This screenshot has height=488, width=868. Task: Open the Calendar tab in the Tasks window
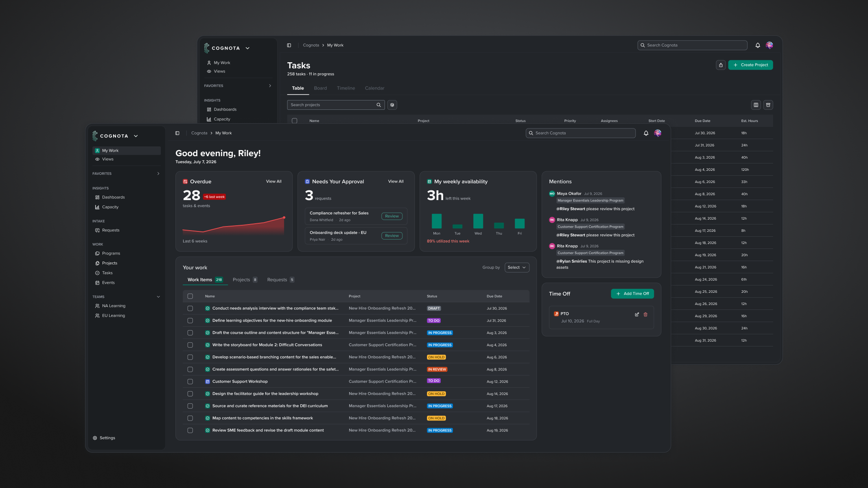pos(374,88)
